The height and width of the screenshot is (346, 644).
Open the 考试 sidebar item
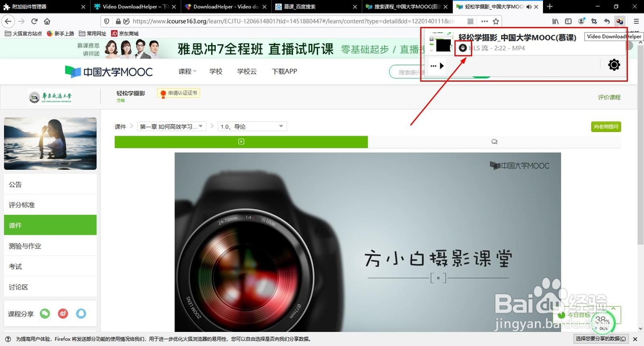pos(50,266)
